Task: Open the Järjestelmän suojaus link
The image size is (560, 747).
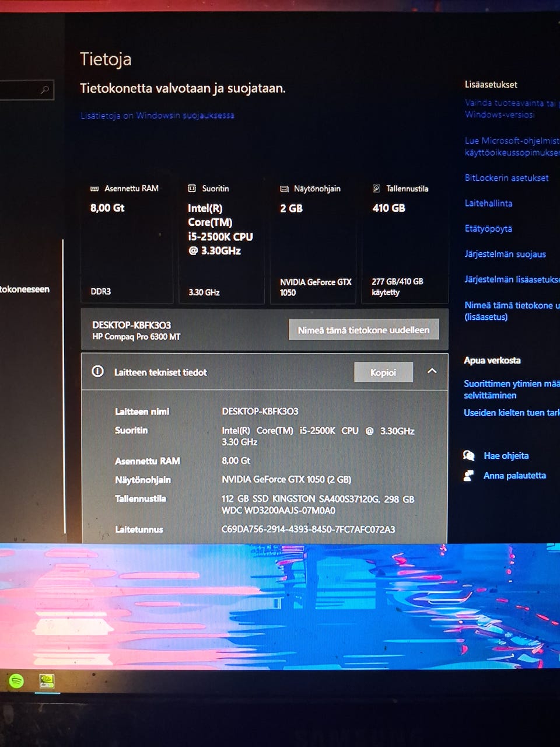Action: pos(505,254)
